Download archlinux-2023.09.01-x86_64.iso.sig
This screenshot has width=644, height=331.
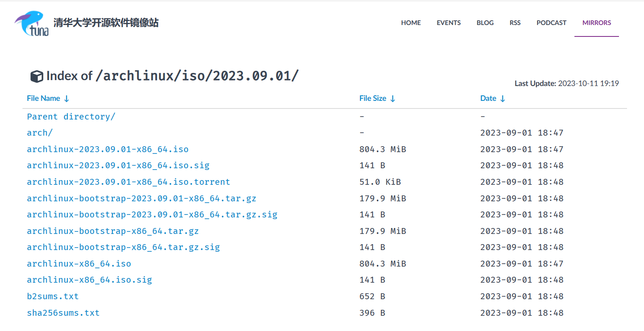coord(118,165)
